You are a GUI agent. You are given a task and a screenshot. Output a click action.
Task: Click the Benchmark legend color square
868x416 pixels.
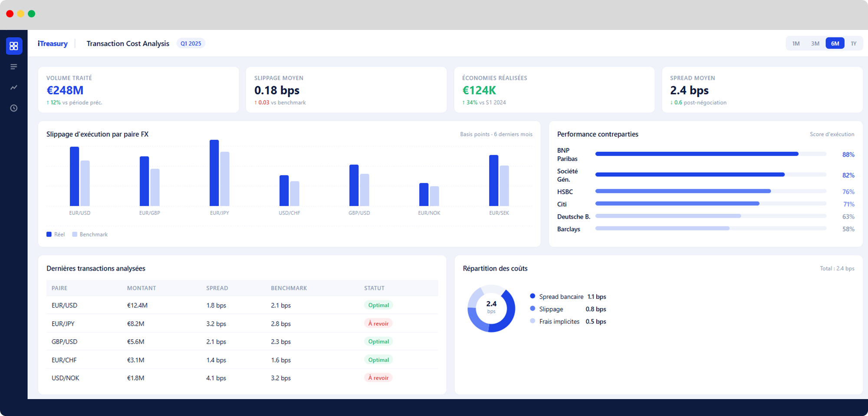(x=75, y=234)
